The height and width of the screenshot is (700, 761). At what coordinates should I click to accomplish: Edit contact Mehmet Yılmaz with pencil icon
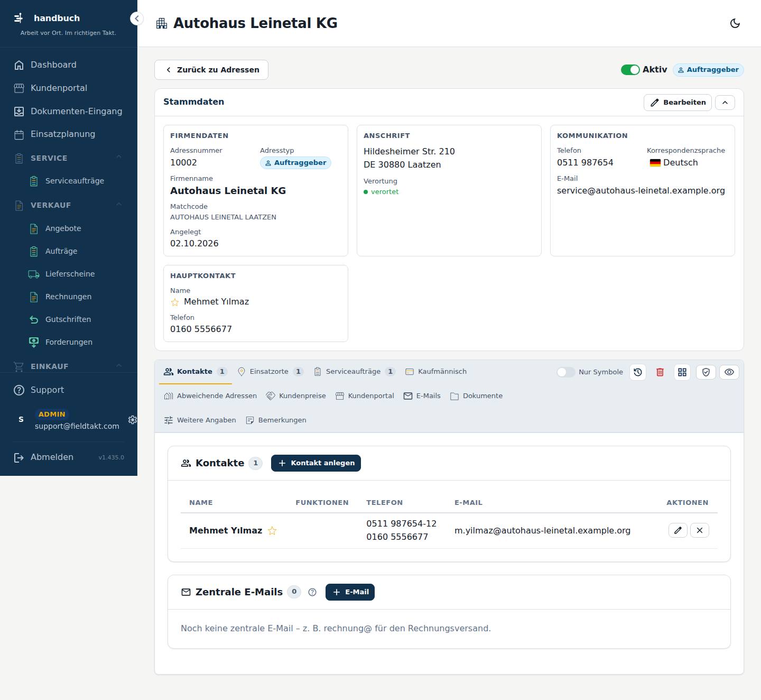678,530
